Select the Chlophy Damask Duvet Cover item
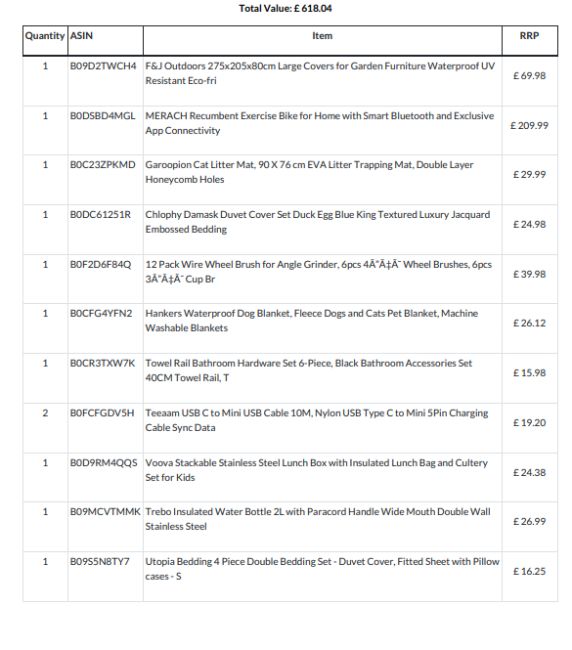572x650 pixels. (318, 222)
